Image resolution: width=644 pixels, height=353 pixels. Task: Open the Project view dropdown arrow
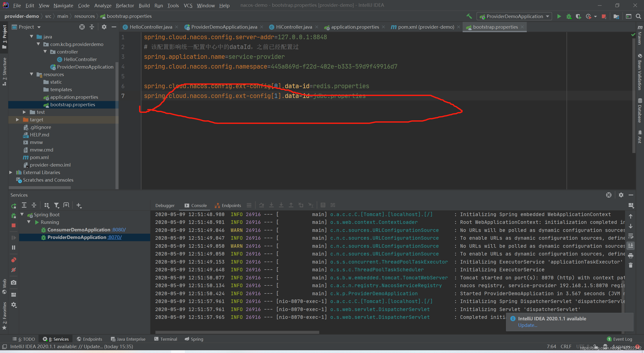click(x=39, y=27)
